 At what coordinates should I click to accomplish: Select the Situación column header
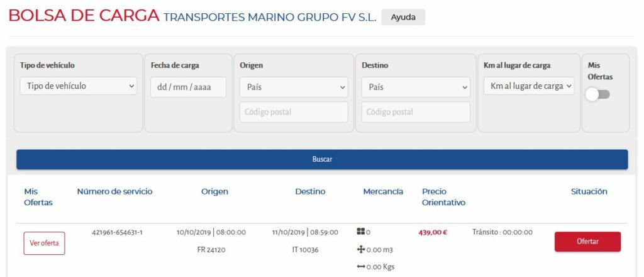click(x=589, y=191)
